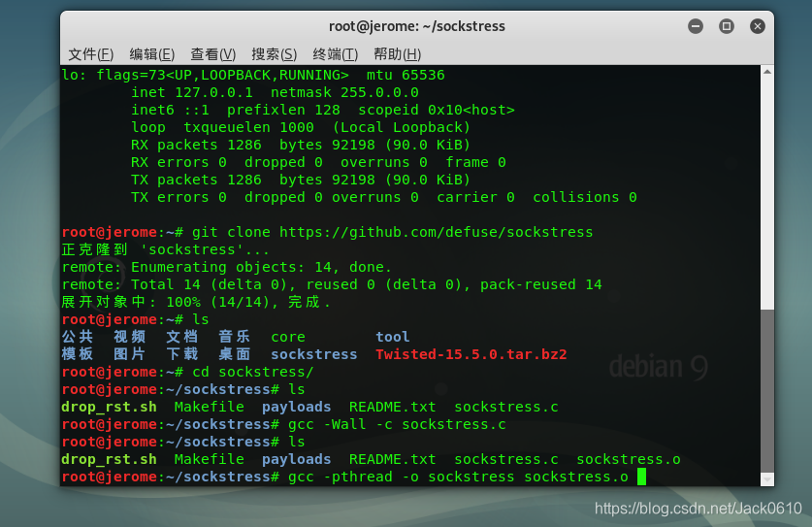Click the '模板' folder name
Screen dimensions: 812x527
click(78, 354)
